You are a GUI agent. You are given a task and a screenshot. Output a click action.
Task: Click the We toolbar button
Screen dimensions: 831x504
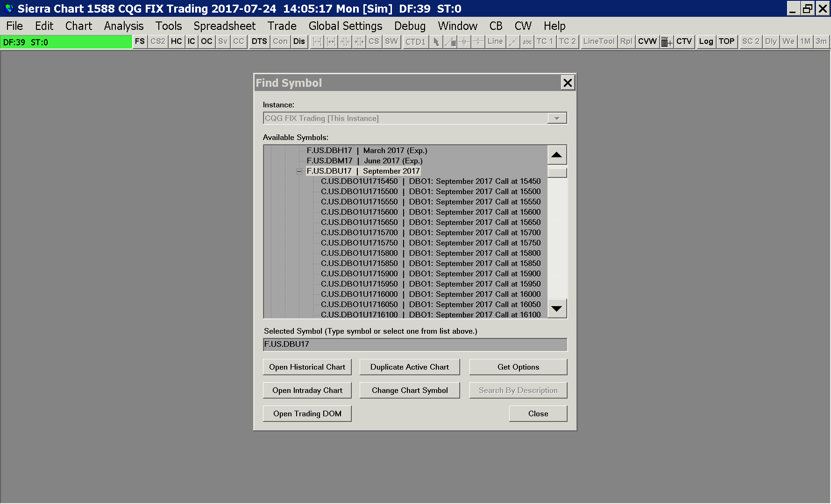(x=788, y=42)
